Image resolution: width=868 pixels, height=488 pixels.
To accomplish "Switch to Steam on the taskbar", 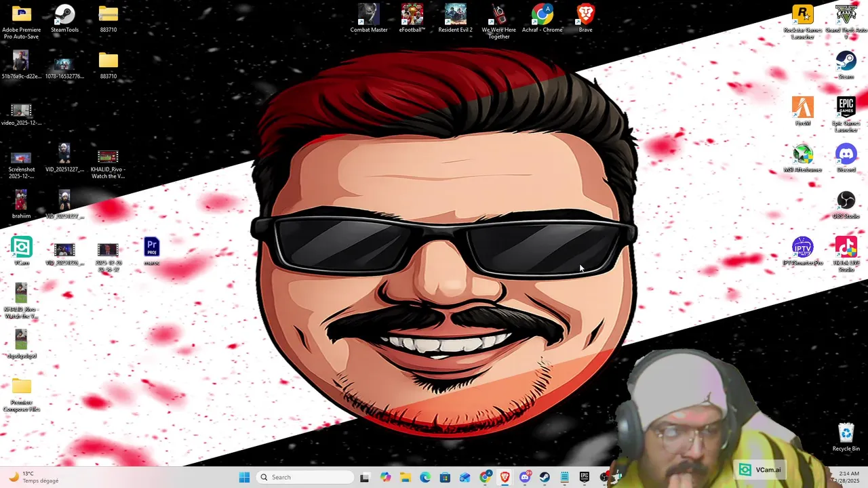I will coord(545,477).
